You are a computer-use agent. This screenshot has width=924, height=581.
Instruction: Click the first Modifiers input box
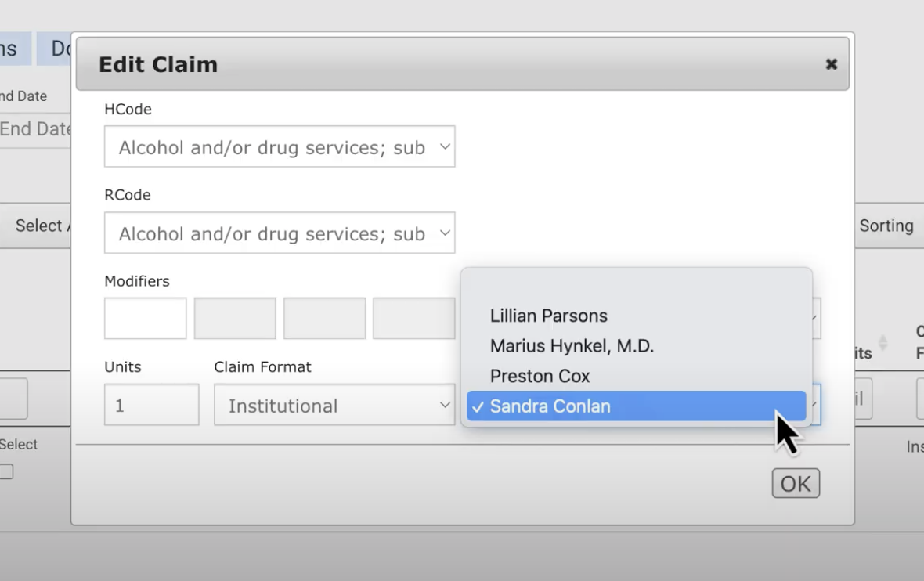coord(145,318)
